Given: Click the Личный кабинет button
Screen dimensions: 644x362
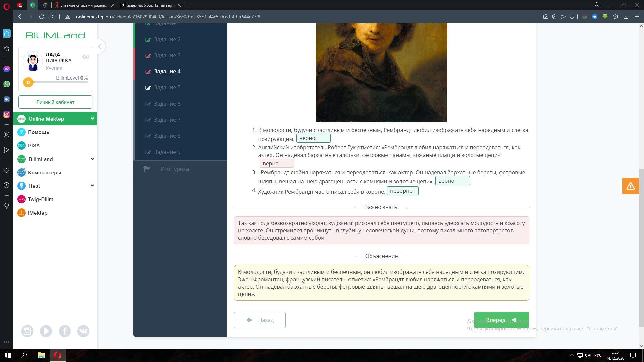Looking at the screenshot, I should tap(55, 102).
